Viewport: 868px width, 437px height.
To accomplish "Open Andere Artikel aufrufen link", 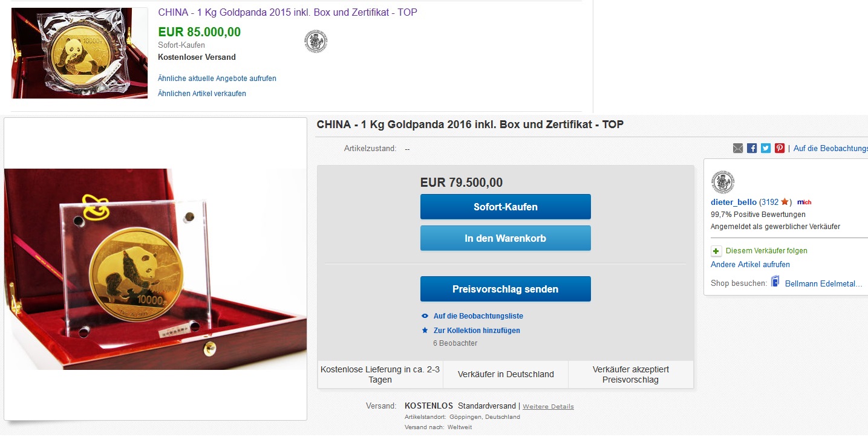I will [x=750, y=264].
